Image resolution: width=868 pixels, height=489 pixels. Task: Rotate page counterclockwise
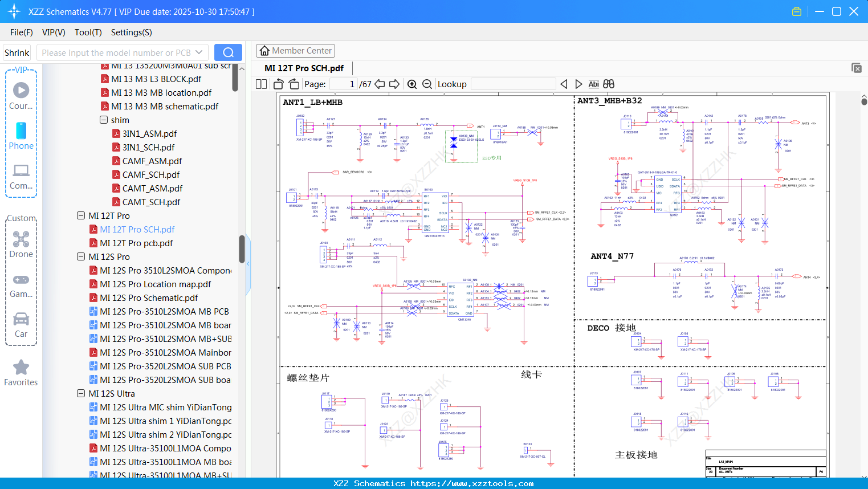[279, 84]
